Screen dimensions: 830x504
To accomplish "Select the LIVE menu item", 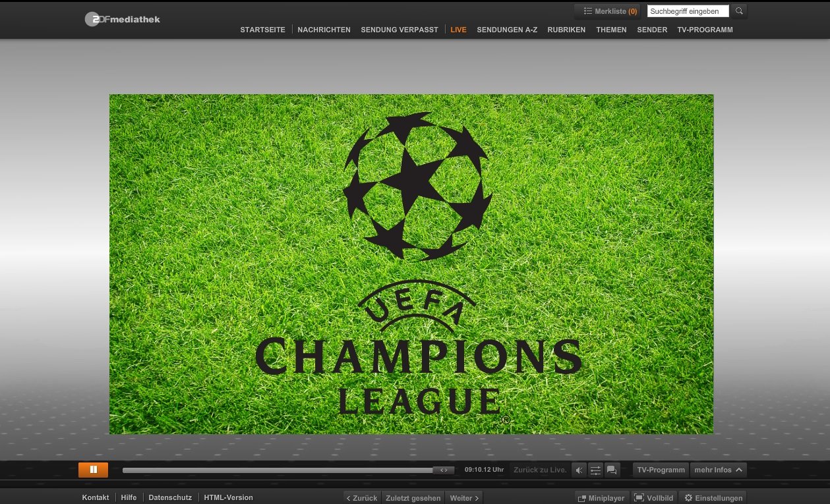I will tap(458, 30).
